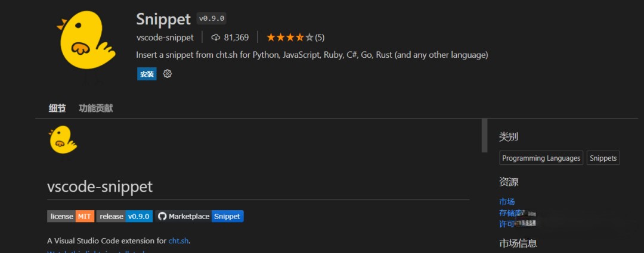Image resolution: width=644 pixels, height=253 pixels.
Task: Open the 市场 resource link
Action: pyautogui.click(x=507, y=202)
